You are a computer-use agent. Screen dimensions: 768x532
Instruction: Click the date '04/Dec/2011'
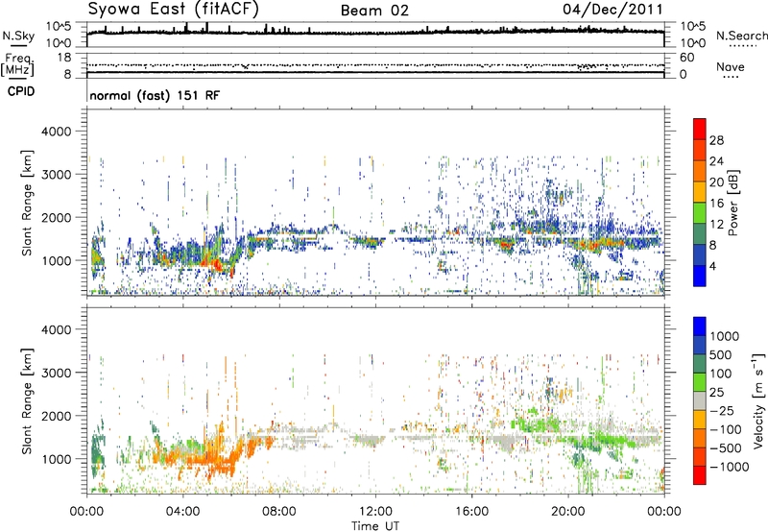coord(612,10)
